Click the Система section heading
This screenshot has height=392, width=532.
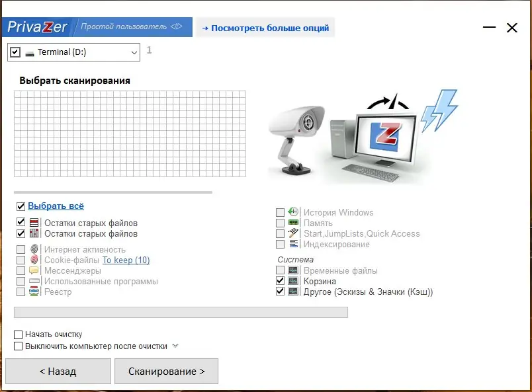(x=296, y=259)
